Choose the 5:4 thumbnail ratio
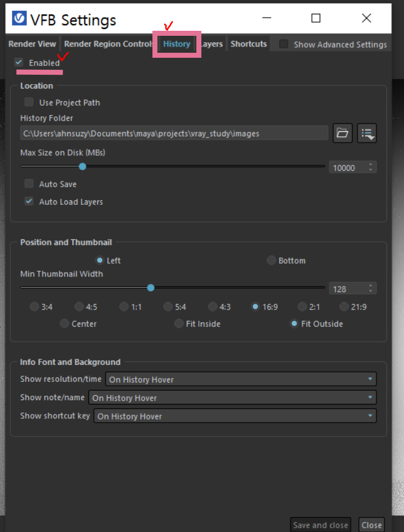404x532 pixels. coord(167,307)
